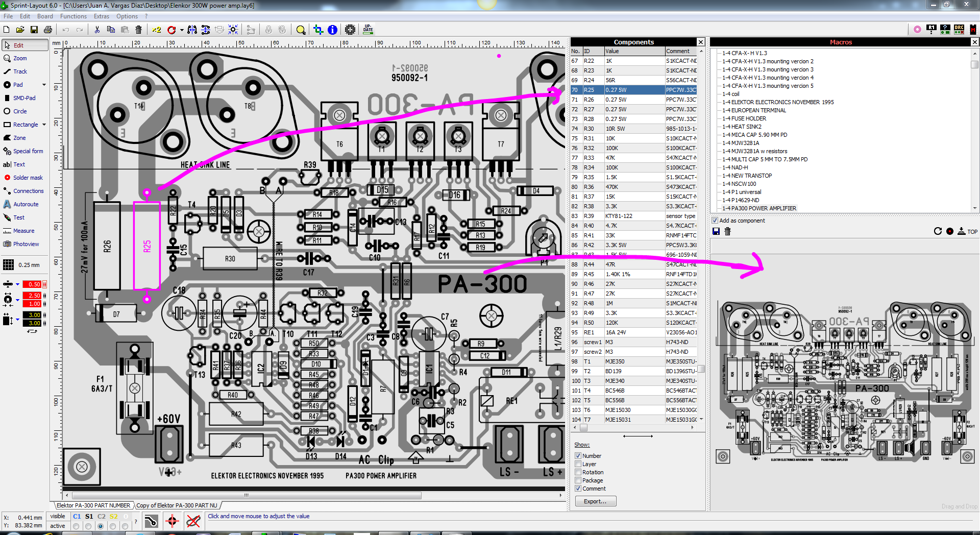Rotate selection with the red rotate icon
This screenshot has height=535, width=980.
171,30
